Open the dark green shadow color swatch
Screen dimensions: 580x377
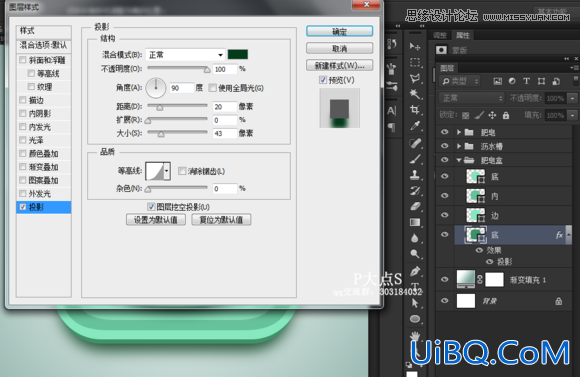click(238, 55)
